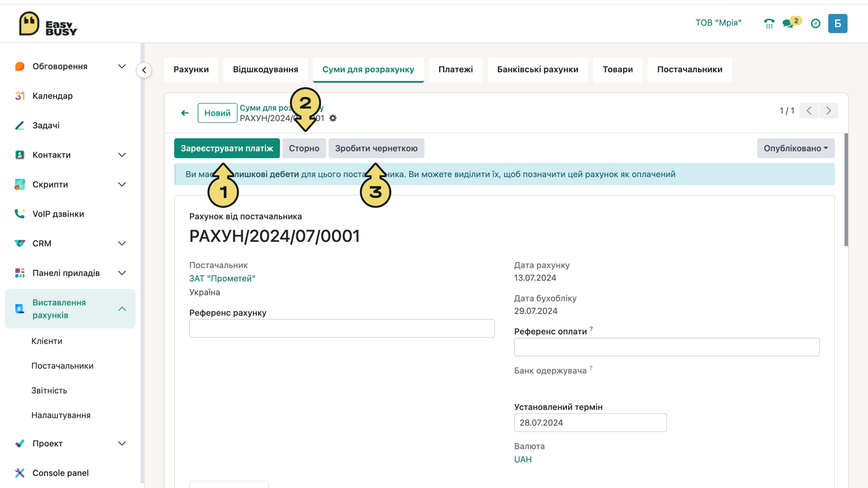Focus the Референс оплати input field
This screenshot has width=868, height=488.
[x=666, y=347]
